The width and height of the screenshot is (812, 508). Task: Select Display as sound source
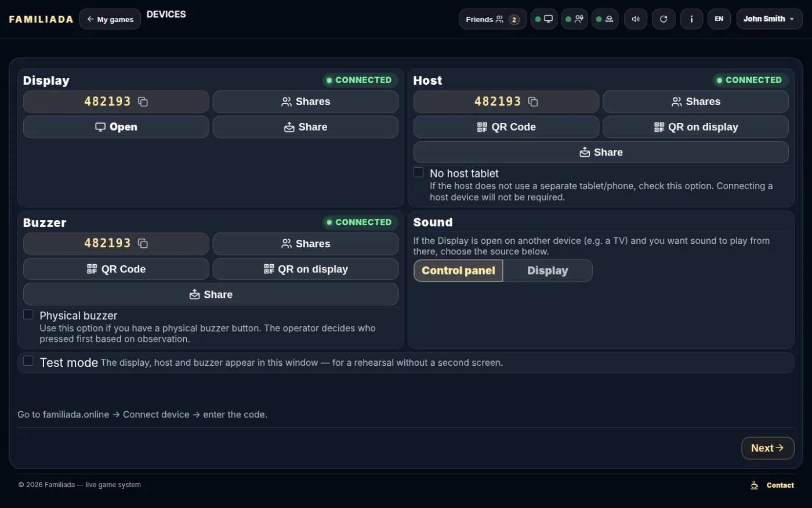point(548,271)
